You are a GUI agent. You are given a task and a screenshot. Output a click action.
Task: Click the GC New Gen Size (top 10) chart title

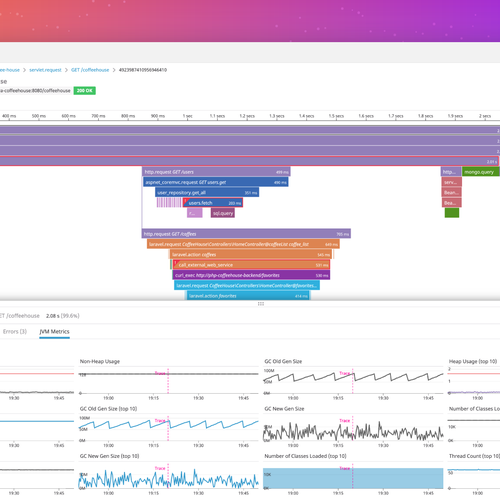click(109, 456)
